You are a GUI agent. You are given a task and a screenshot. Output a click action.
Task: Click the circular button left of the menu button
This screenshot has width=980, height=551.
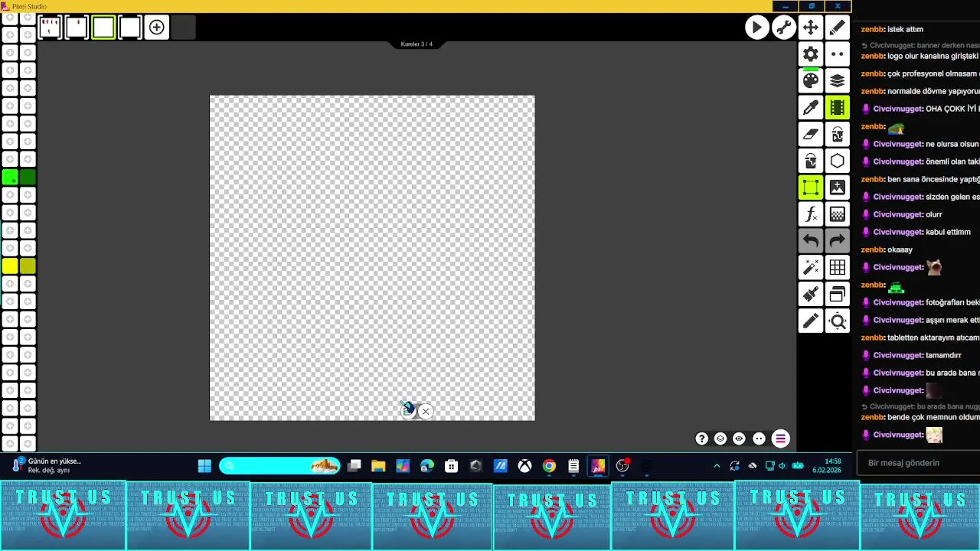coord(759,439)
